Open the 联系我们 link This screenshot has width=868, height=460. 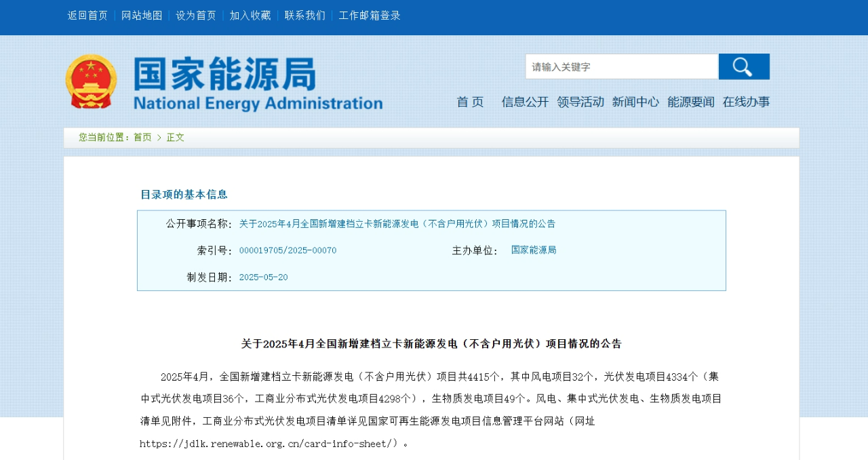click(x=304, y=15)
